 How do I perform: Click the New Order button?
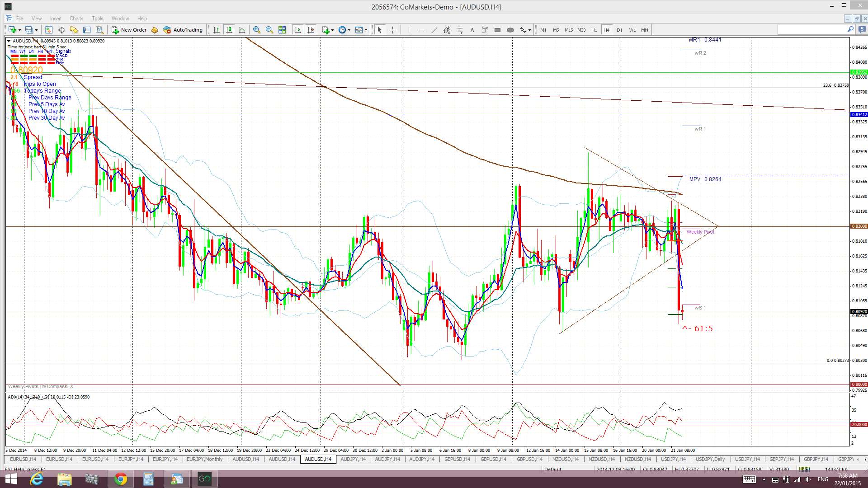point(129,30)
